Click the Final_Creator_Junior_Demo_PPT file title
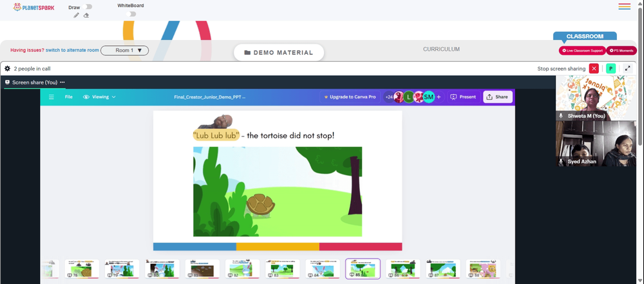The height and width of the screenshot is (284, 644). [x=210, y=97]
